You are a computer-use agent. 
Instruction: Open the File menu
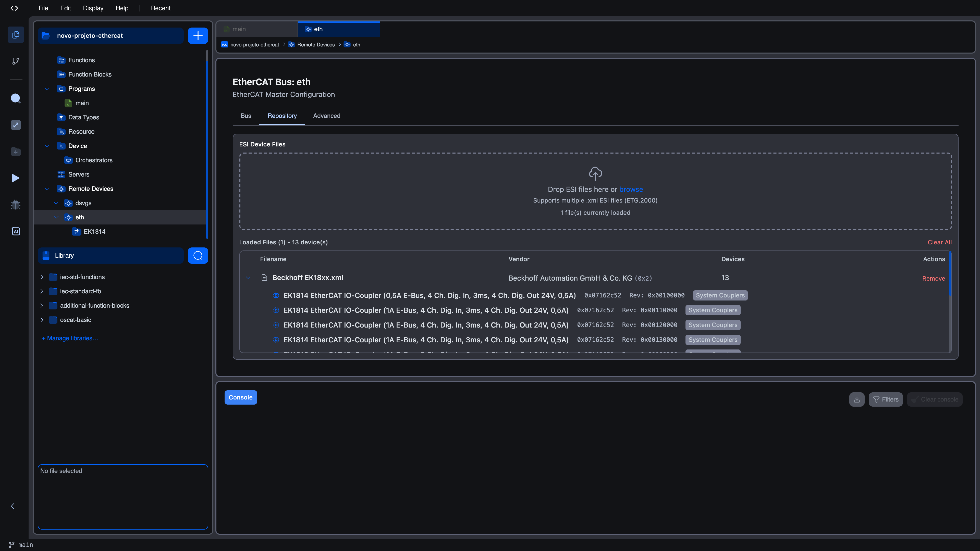pos(43,8)
